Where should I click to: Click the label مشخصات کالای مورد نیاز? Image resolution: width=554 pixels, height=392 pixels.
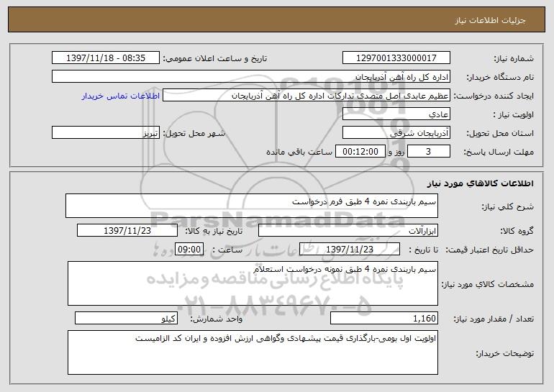488,284
